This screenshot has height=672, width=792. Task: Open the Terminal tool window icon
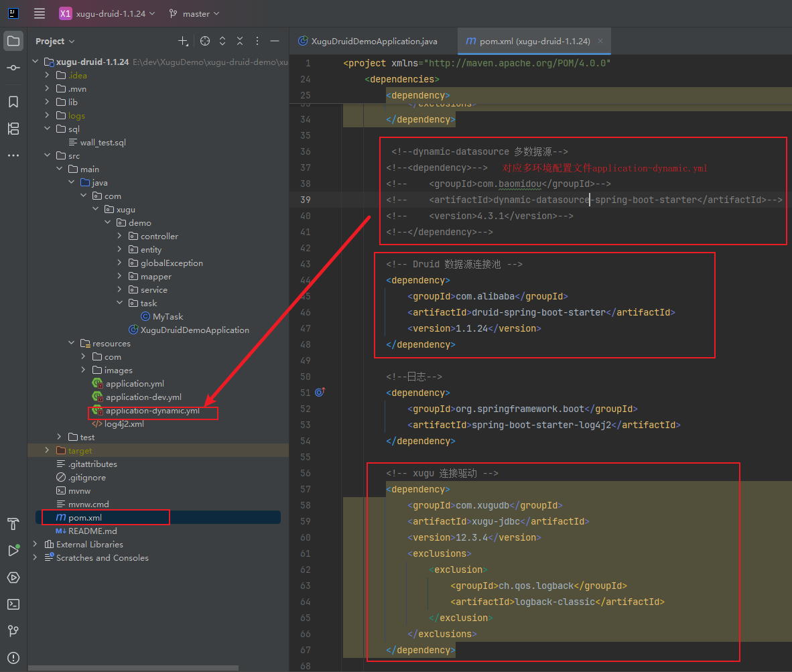click(x=13, y=604)
